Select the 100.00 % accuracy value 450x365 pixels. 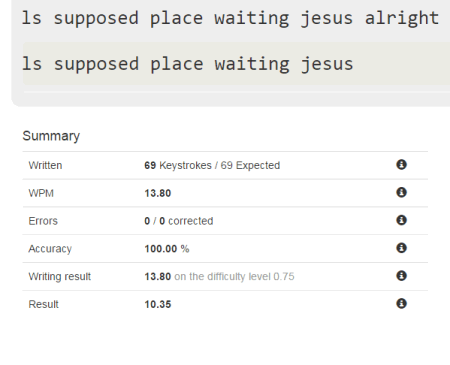pyautogui.click(x=167, y=249)
